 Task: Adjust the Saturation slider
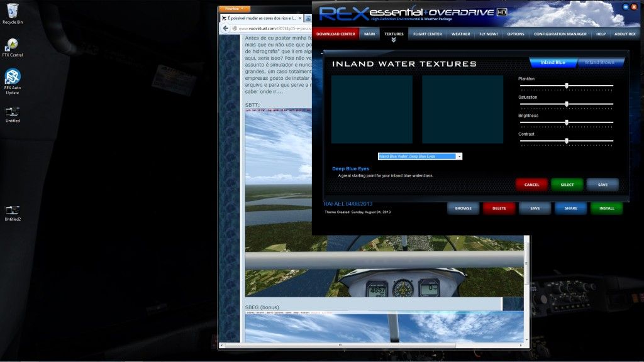(567, 104)
